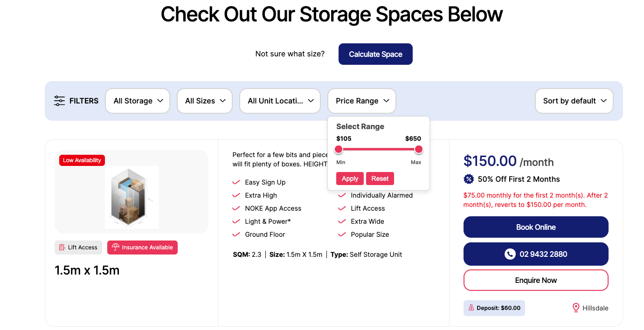Image resolution: width=644 pixels, height=330 pixels.
Task: Apply the selected price range
Action: [x=350, y=179]
